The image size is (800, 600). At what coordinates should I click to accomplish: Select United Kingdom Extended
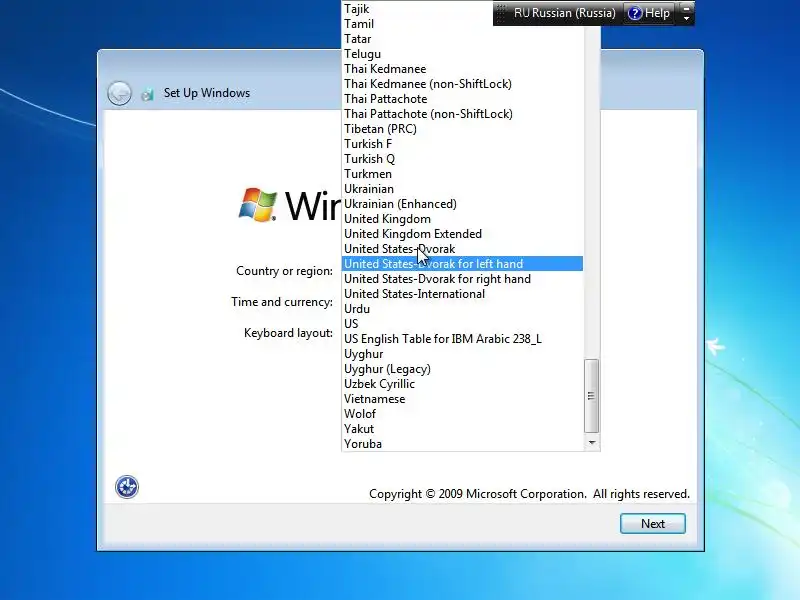click(x=462, y=234)
